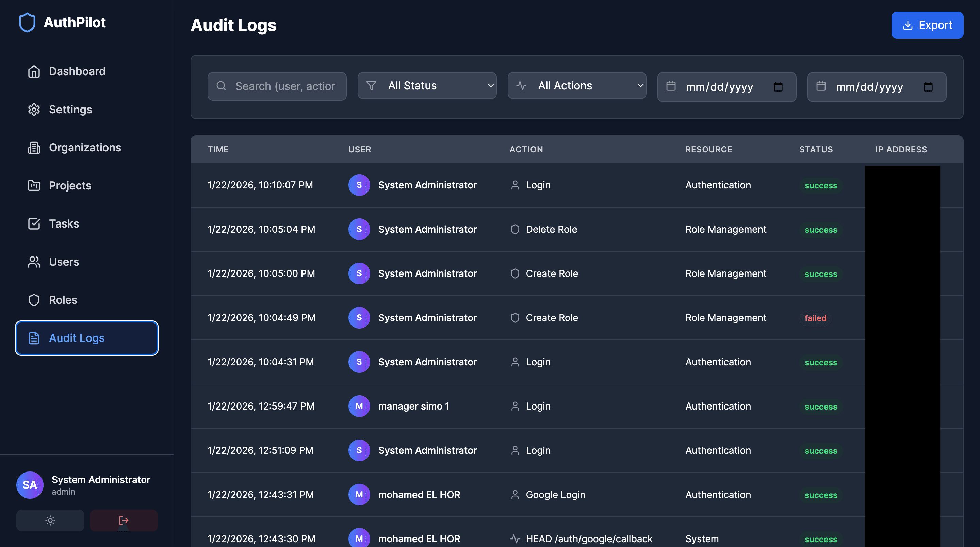Click the search magnifier icon

click(x=222, y=86)
